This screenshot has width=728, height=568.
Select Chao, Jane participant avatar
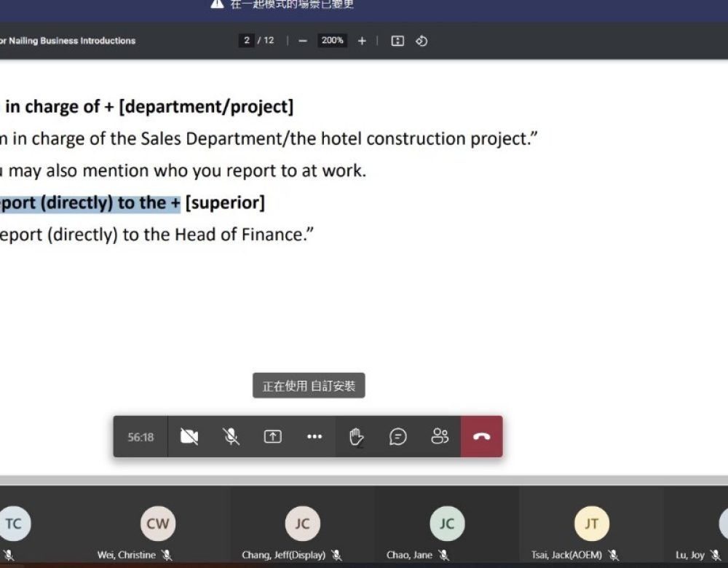[447, 524]
